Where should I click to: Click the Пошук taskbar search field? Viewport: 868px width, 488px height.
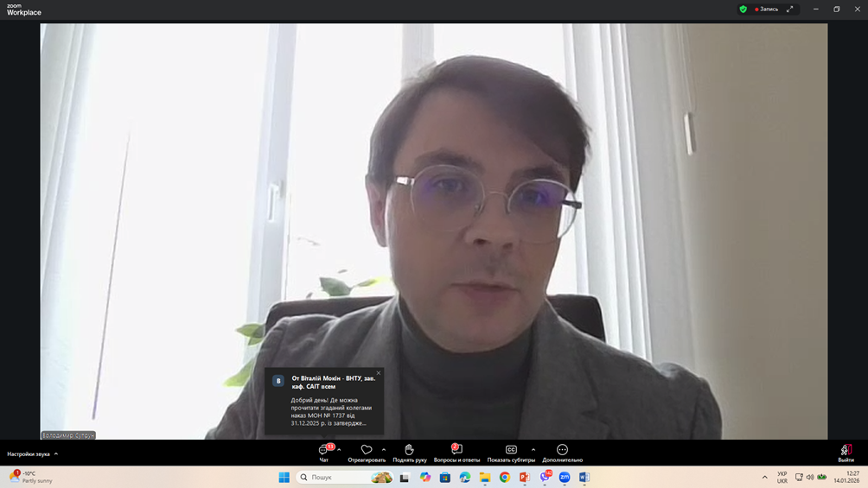(346, 477)
